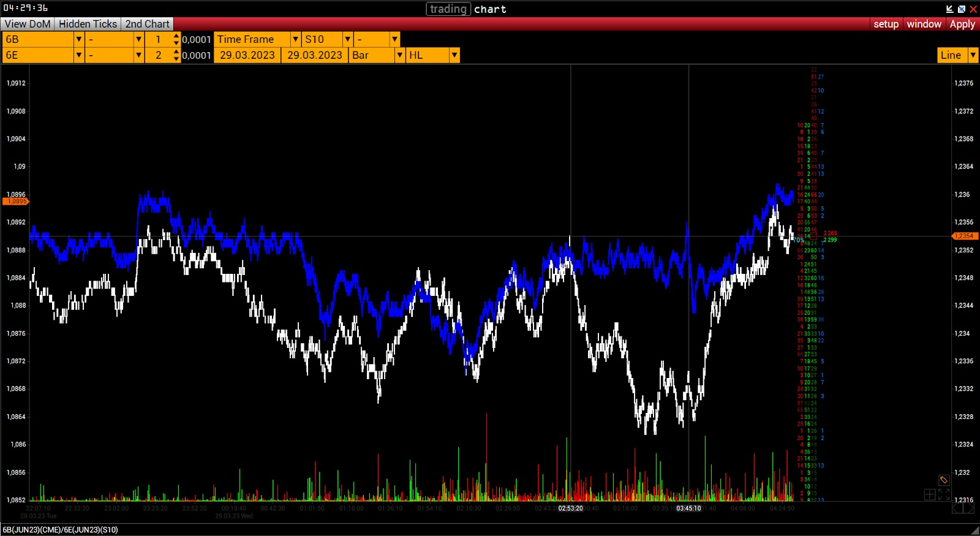Screen dimensions: 980x536
Task: Click the first 29.03.2023 start date field
Action: 247,55
